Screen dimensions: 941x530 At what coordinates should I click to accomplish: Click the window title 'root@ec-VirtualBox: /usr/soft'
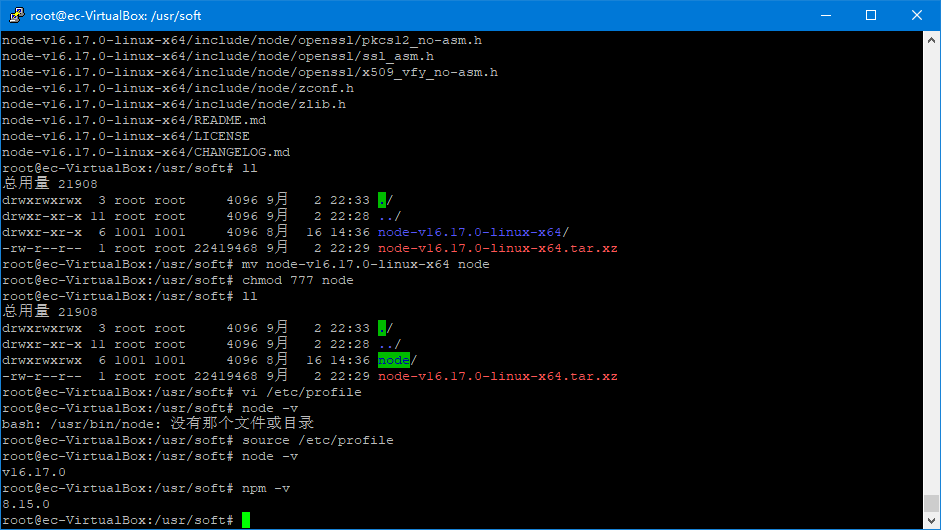(116, 16)
